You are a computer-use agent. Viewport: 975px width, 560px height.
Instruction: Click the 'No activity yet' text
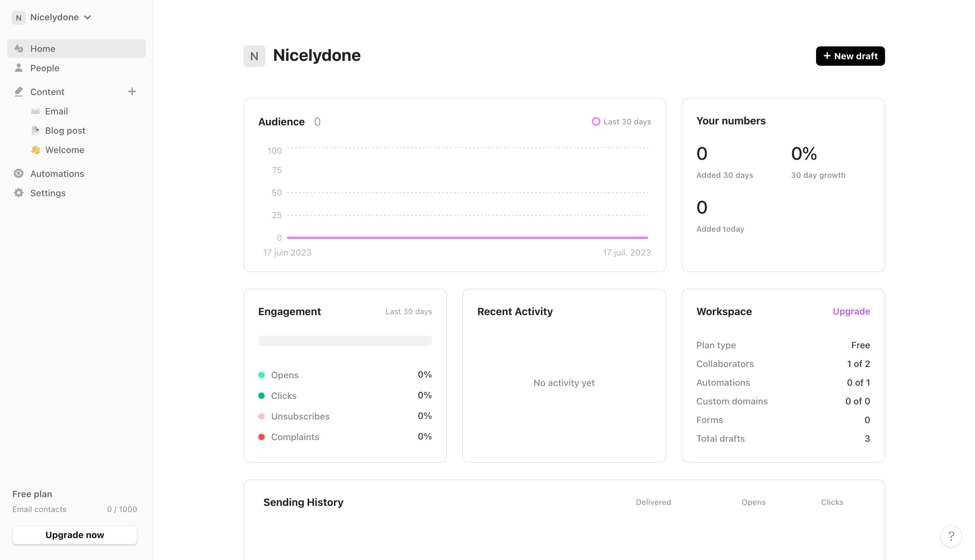tap(564, 383)
